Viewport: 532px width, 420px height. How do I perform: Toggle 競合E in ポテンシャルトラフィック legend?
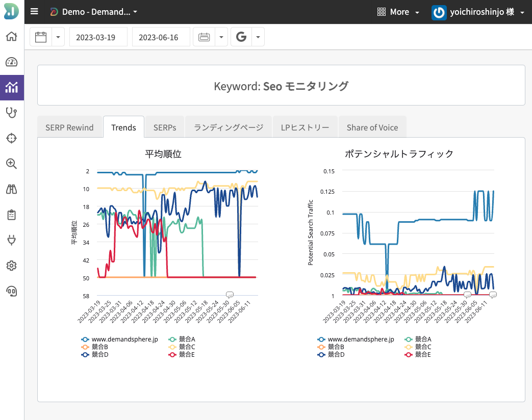coord(418,355)
